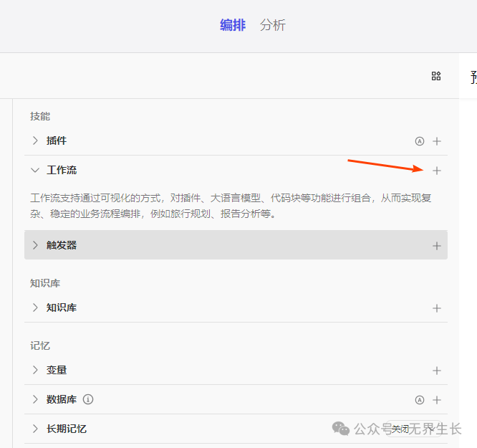The image size is (477, 448).
Task: Click the 变量 label
Action: pos(57,370)
